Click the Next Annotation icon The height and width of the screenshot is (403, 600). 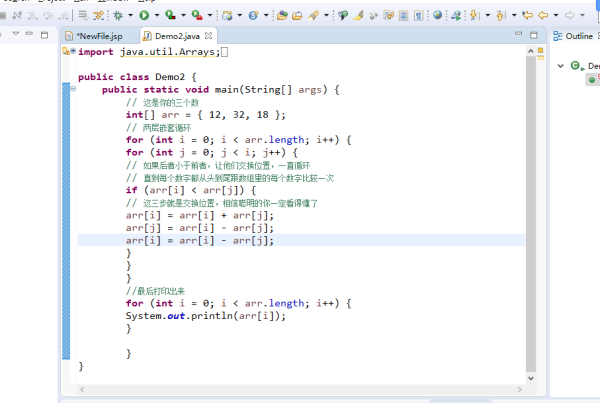pyautogui.click(x=474, y=15)
